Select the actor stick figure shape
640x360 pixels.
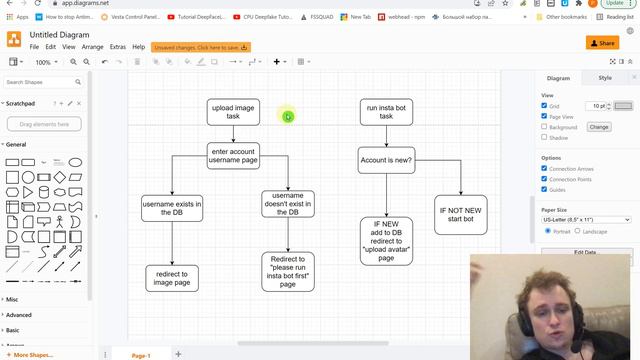coord(60,222)
